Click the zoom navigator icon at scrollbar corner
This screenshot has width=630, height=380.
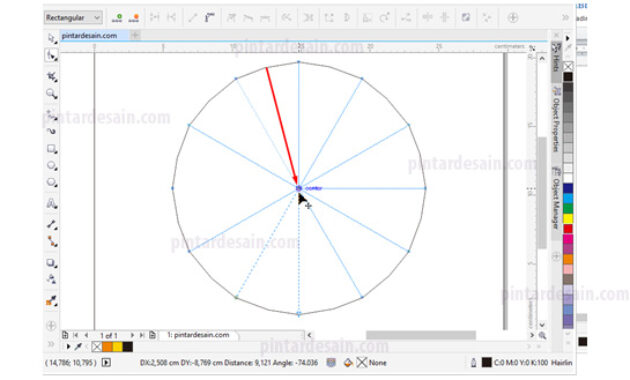(542, 335)
